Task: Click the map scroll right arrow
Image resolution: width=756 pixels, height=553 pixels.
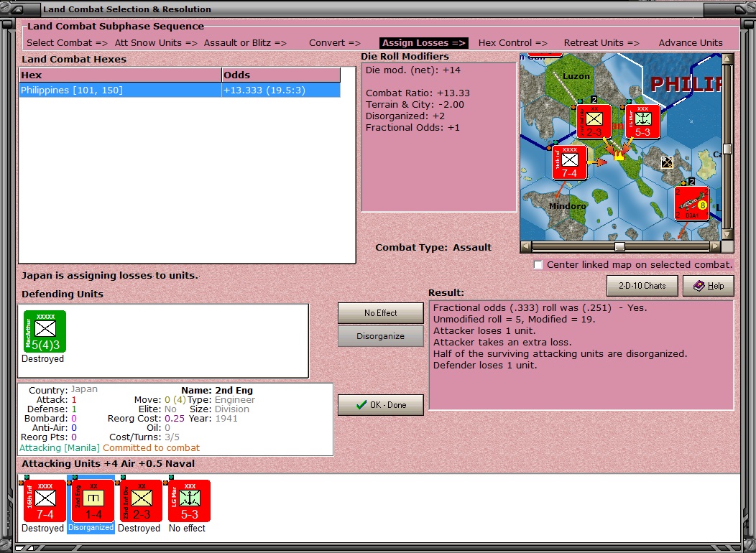Action: (716, 246)
